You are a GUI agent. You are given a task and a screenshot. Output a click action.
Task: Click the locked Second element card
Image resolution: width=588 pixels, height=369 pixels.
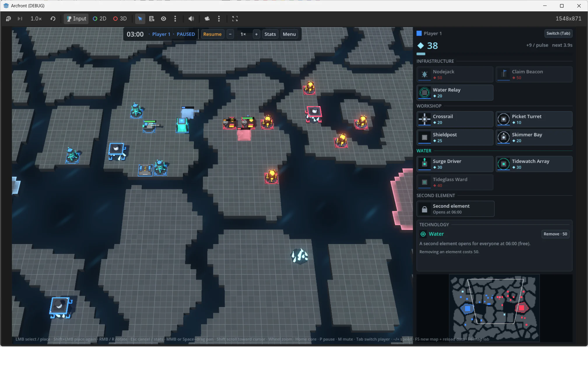pos(455,209)
